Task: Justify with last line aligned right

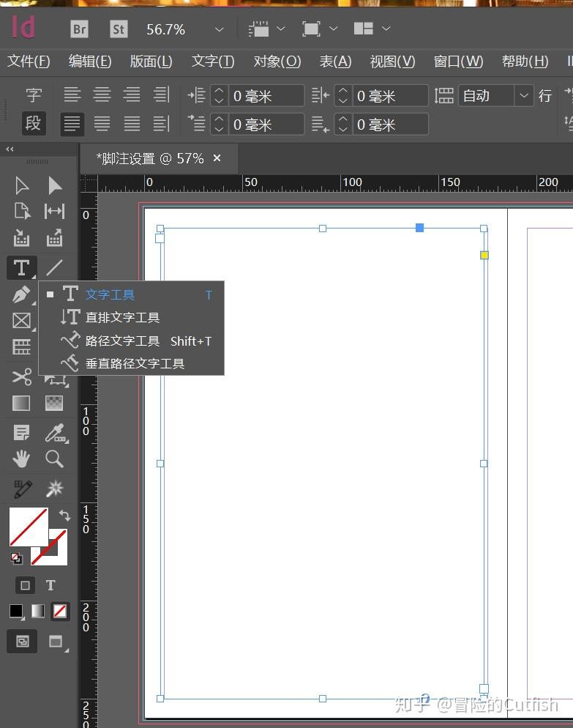Action: coord(132,124)
